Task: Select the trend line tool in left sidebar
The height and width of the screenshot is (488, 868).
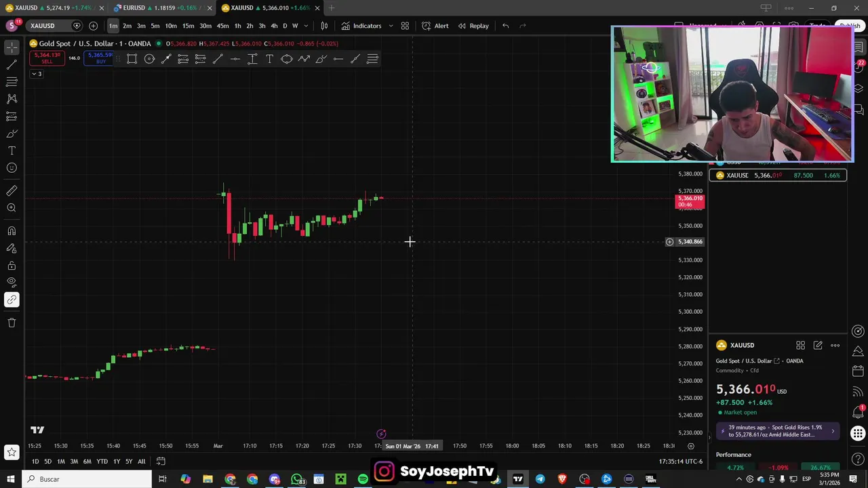Action: tap(12, 64)
